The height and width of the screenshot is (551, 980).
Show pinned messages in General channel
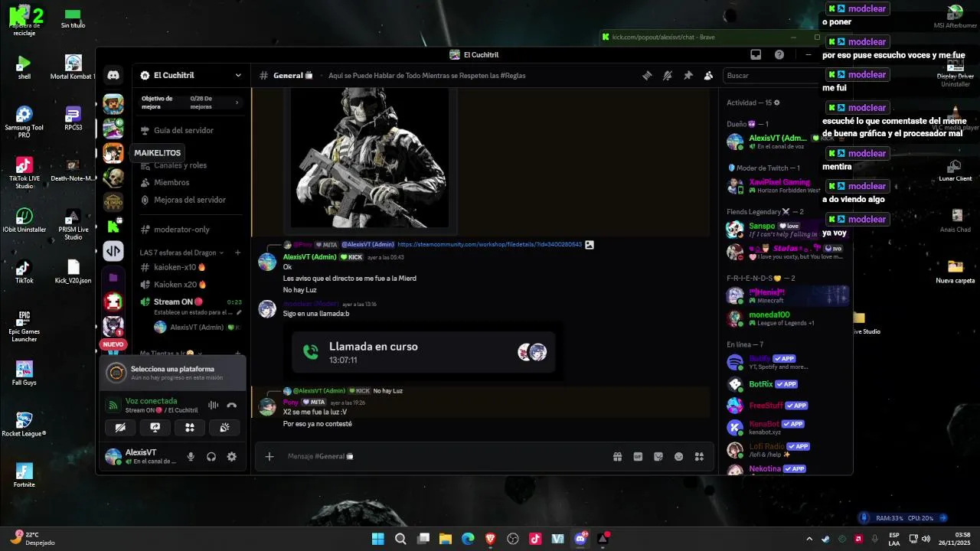click(x=688, y=76)
